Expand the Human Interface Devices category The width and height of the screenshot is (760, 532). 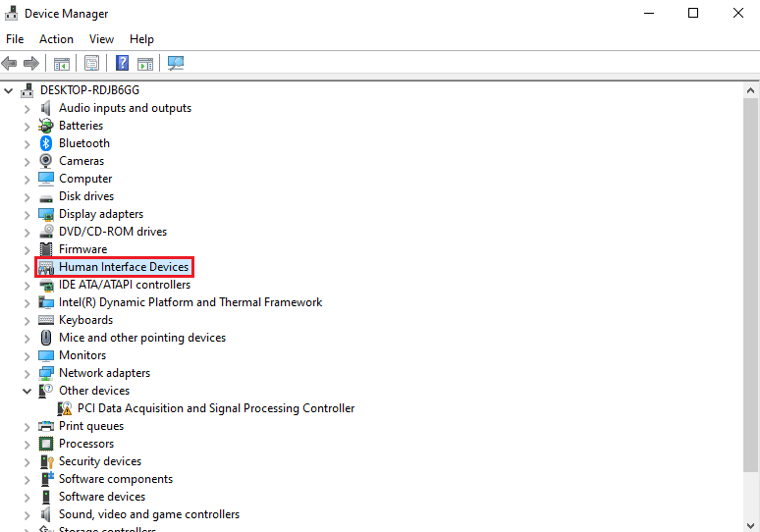tap(27, 267)
